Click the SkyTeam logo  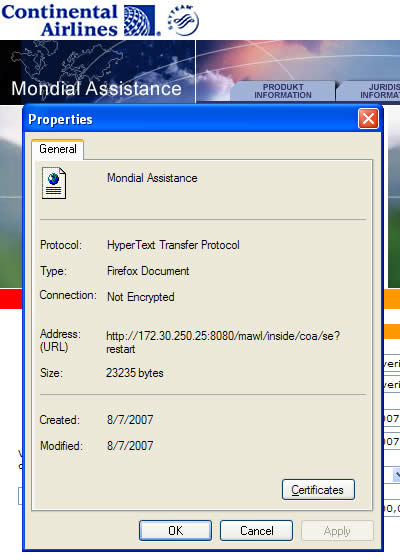(183, 20)
